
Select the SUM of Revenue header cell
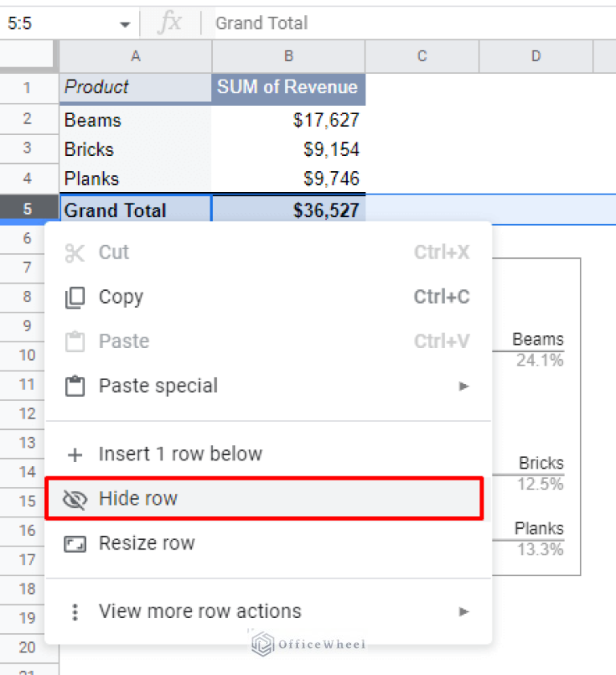(288, 88)
